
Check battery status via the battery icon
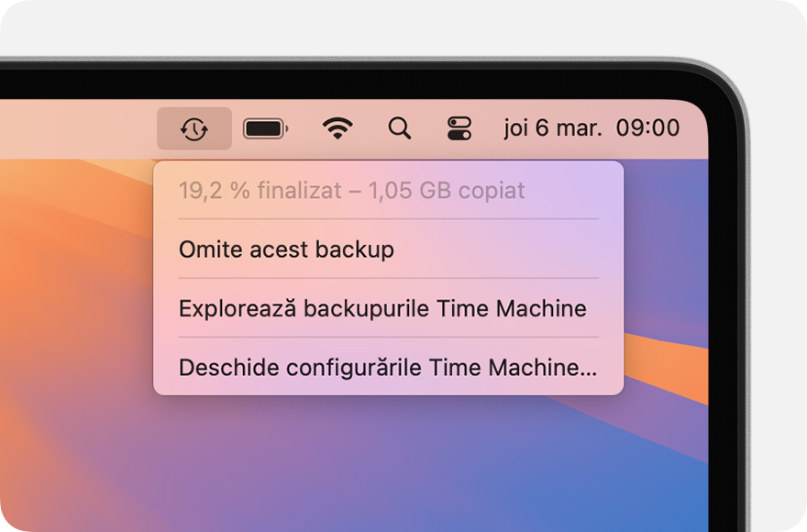coord(265,128)
